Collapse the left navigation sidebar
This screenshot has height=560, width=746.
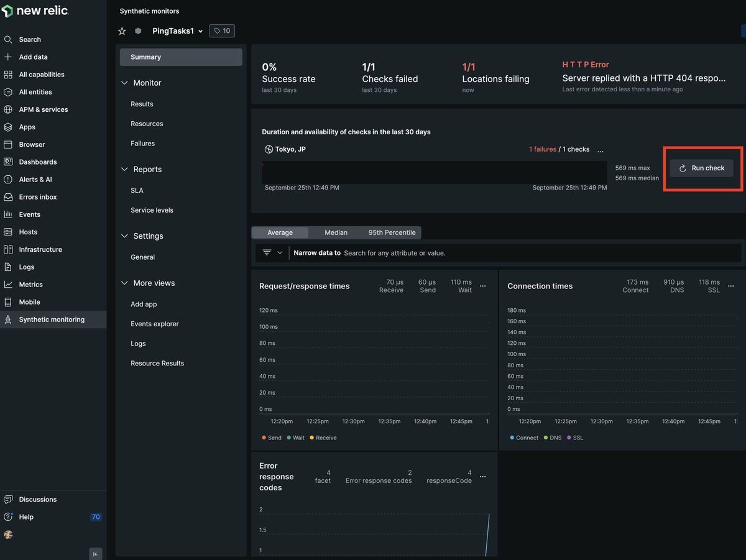[x=95, y=554]
